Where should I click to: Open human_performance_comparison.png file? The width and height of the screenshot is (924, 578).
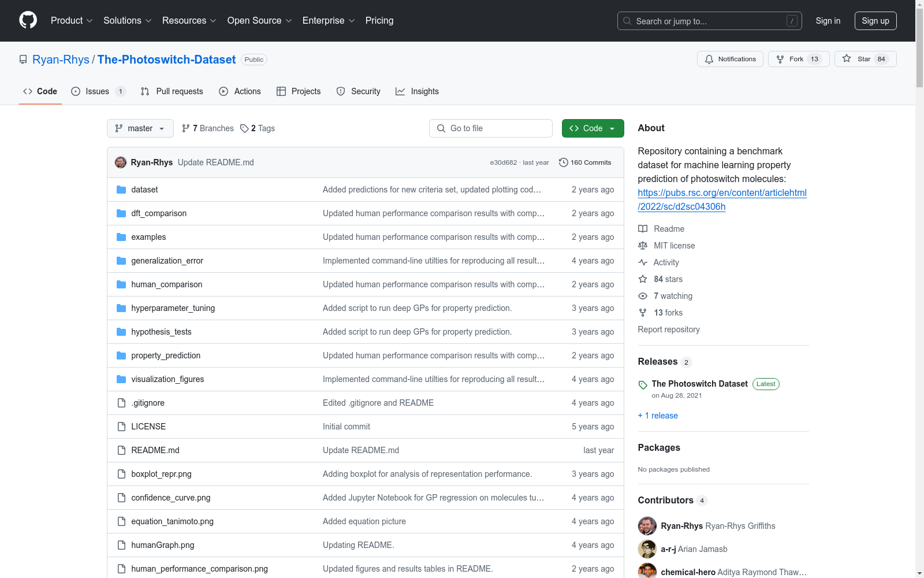tap(199, 569)
